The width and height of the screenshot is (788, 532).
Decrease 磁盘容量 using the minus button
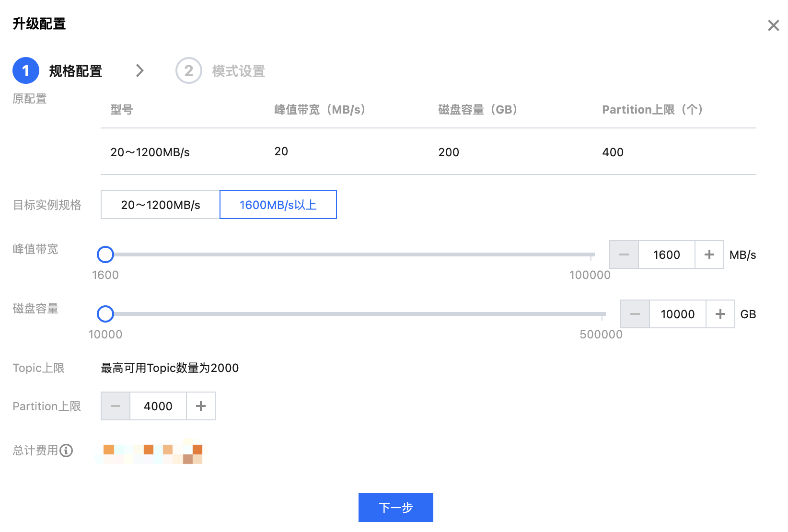pyautogui.click(x=635, y=314)
